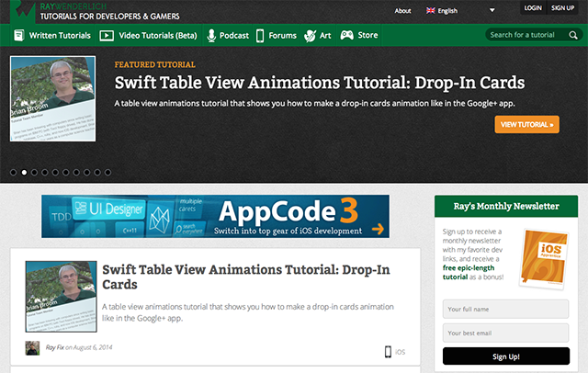The image size is (588, 373).
Task: Select the fourth carousel dot
Action: [45, 173]
